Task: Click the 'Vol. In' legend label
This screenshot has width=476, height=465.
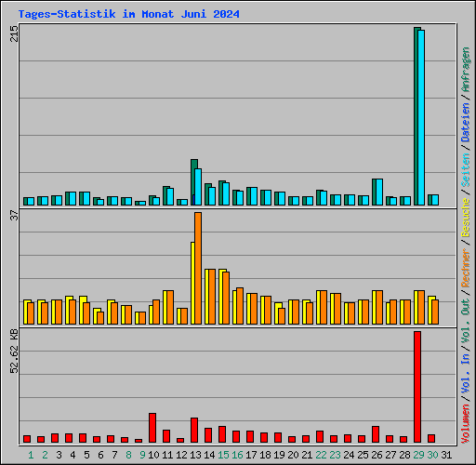Action: (466, 375)
